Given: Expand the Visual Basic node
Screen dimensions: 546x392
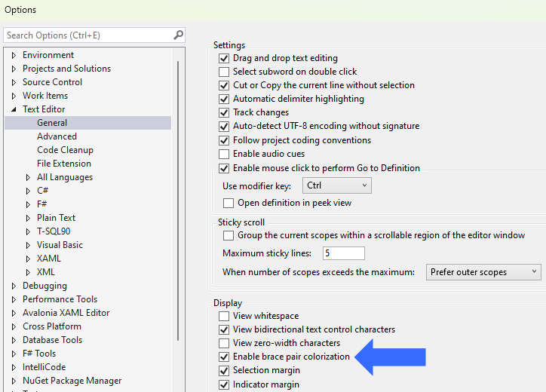Looking at the screenshot, I should 28,246.
